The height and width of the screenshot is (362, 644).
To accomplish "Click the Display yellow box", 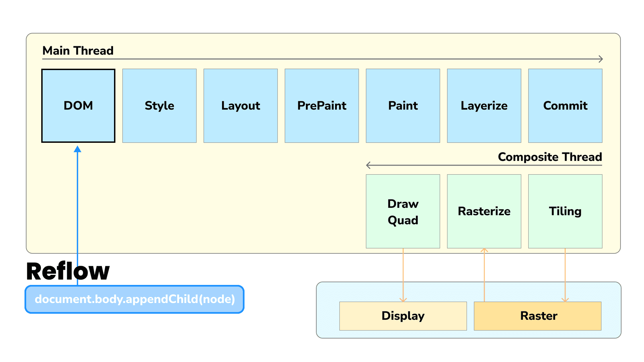I will (x=403, y=316).
